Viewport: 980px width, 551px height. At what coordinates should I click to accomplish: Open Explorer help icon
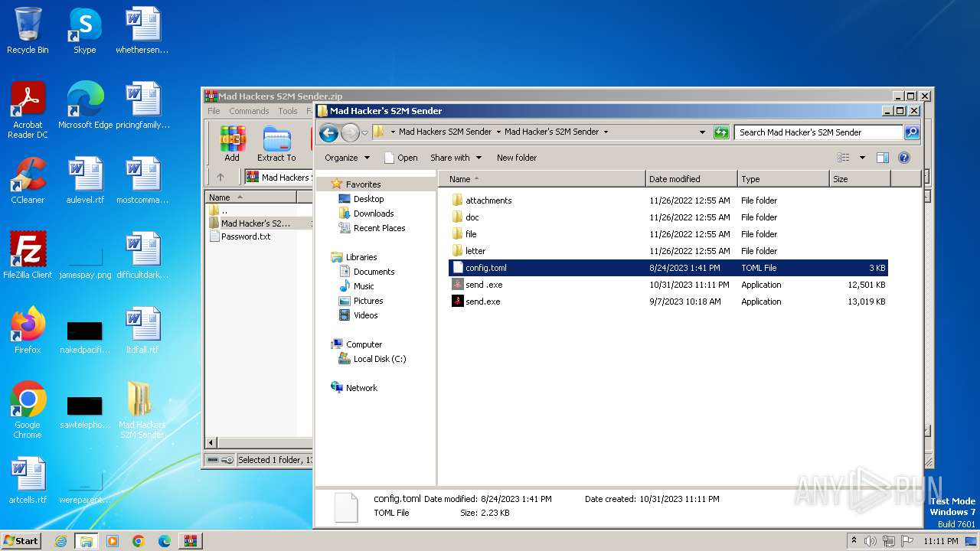click(903, 158)
